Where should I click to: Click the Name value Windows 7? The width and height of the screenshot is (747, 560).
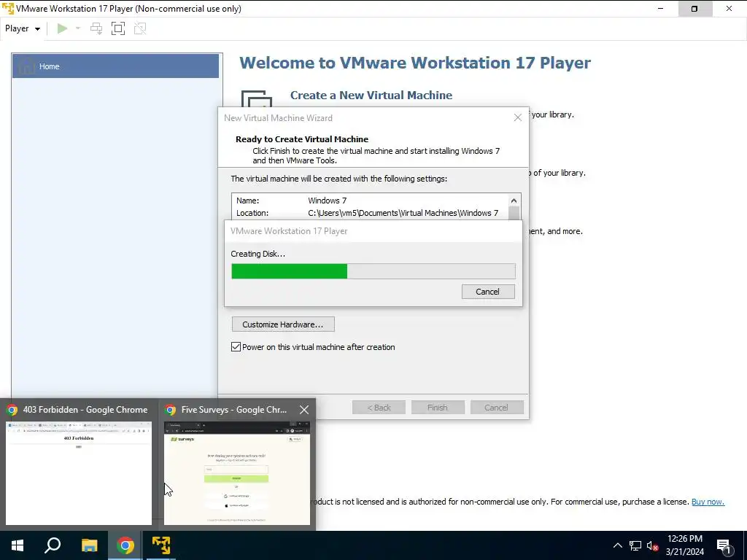tap(327, 201)
